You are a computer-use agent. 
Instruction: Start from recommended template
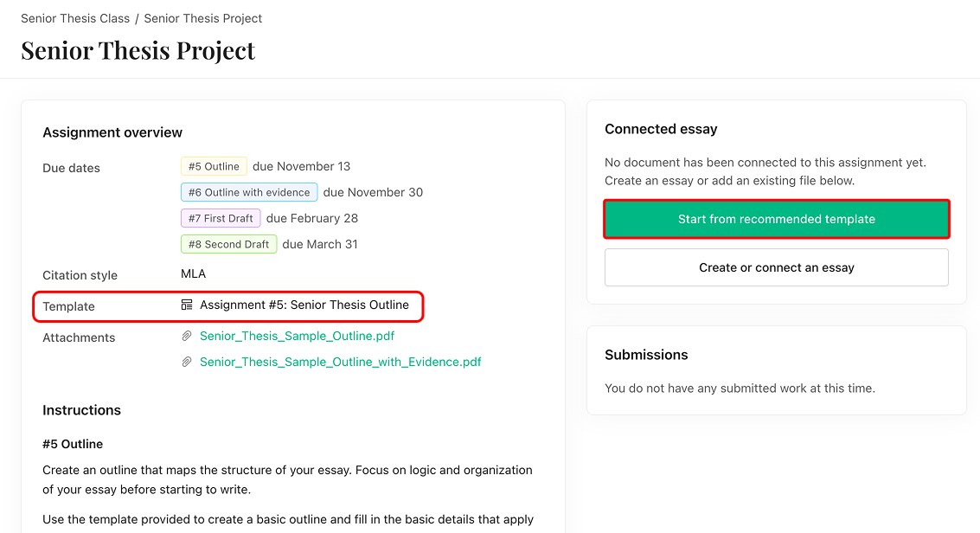click(x=776, y=219)
